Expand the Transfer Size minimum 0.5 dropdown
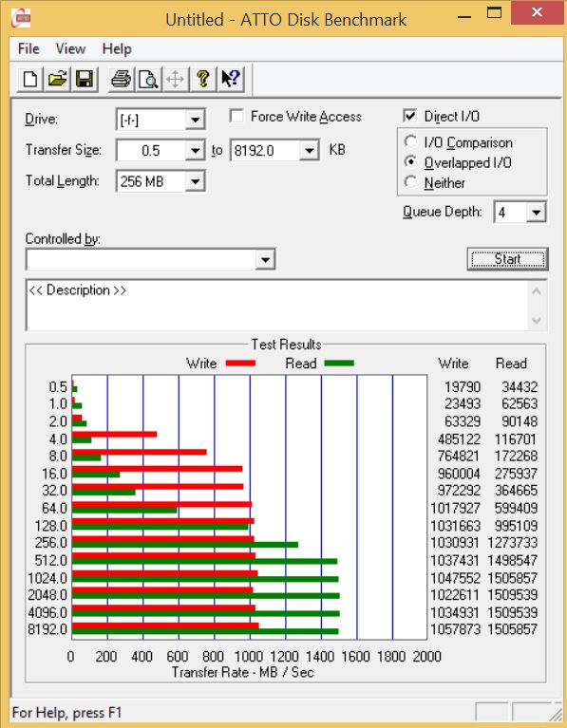This screenshot has height=728, width=567. click(195, 150)
